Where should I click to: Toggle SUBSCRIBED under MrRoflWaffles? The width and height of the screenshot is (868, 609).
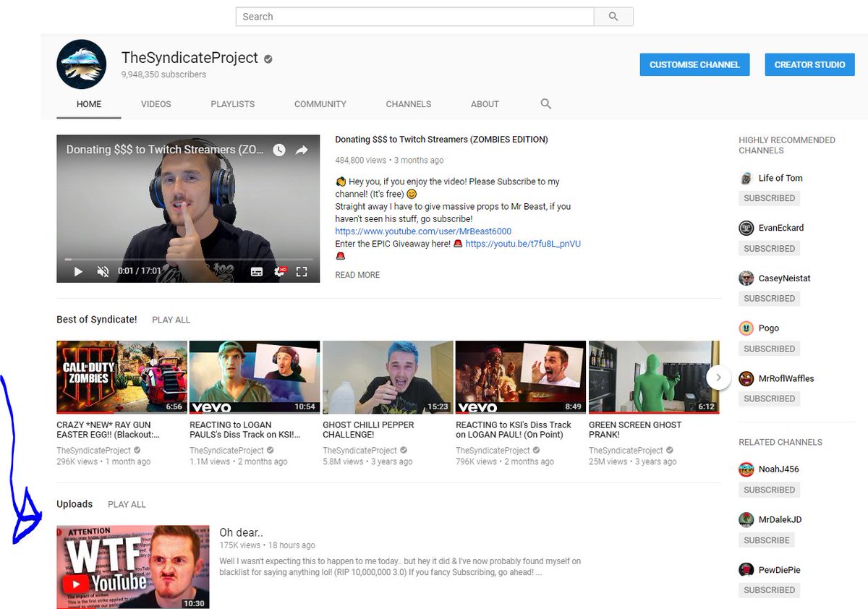click(x=769, y=399)
